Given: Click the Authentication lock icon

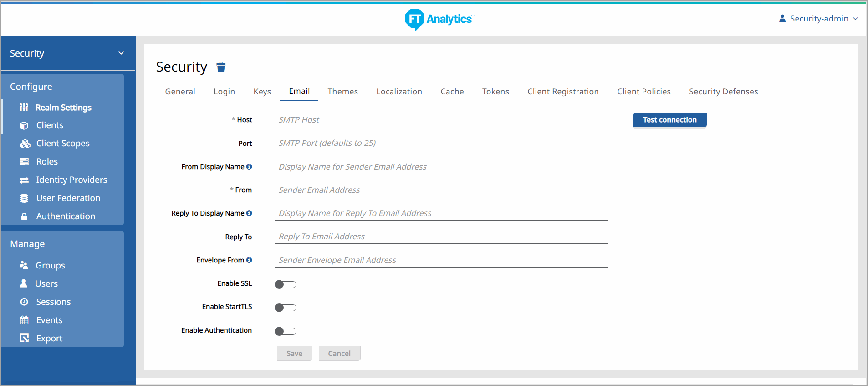Looking at the screenshot, I should [x=24, y=216].
